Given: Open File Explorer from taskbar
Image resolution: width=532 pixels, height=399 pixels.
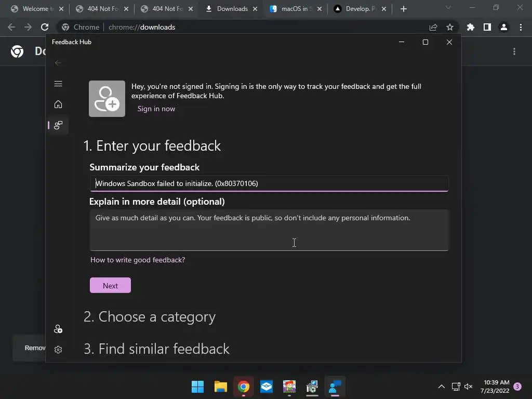Looking at the screenshot, I should [x=220, y=387].
